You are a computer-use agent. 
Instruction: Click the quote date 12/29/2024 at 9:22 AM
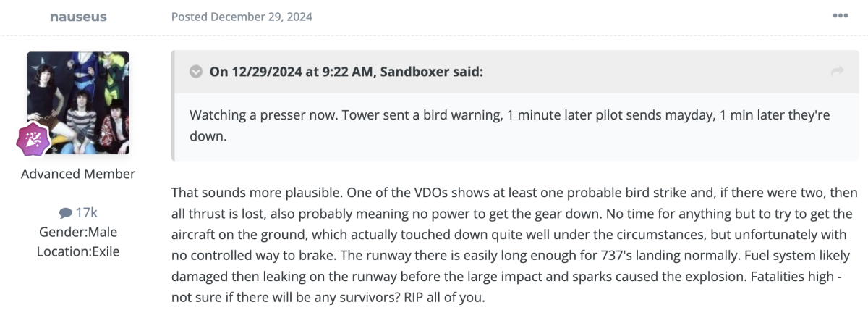click(x=298, y=71)
